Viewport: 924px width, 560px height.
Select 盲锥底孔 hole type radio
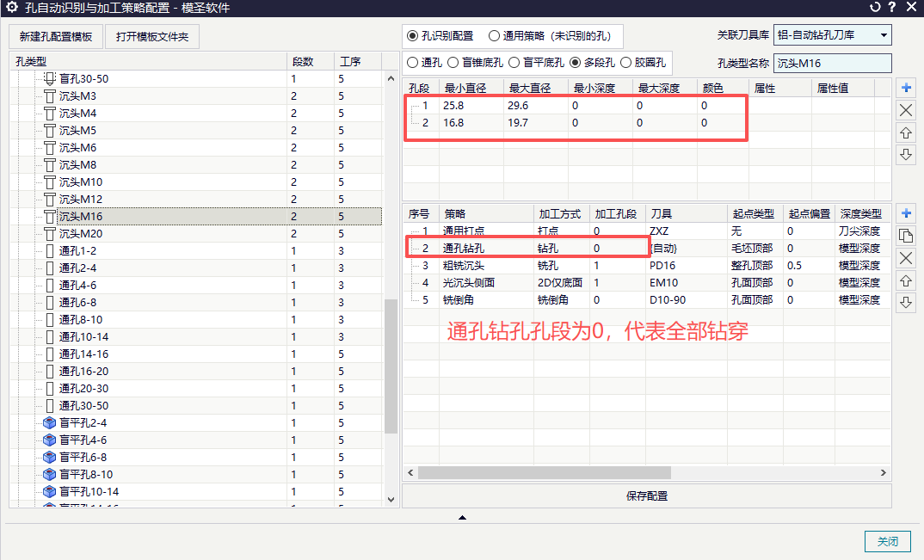coord(453,63)
